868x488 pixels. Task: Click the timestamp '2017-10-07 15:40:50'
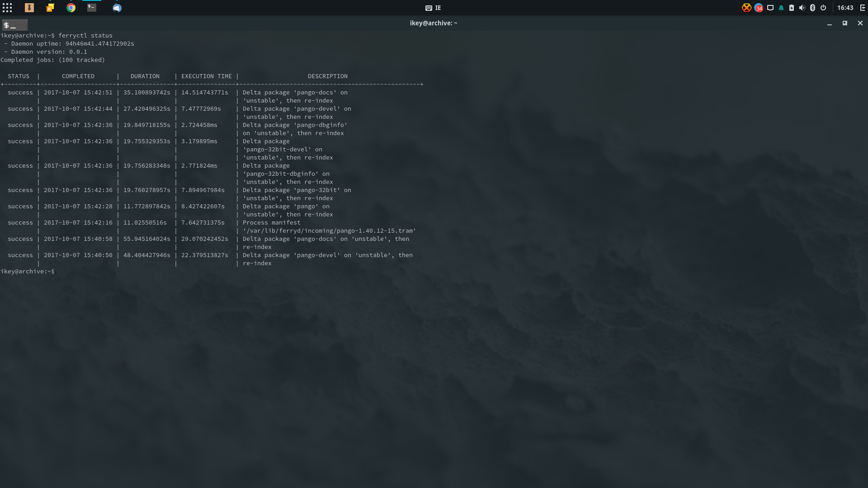[78, 255]
